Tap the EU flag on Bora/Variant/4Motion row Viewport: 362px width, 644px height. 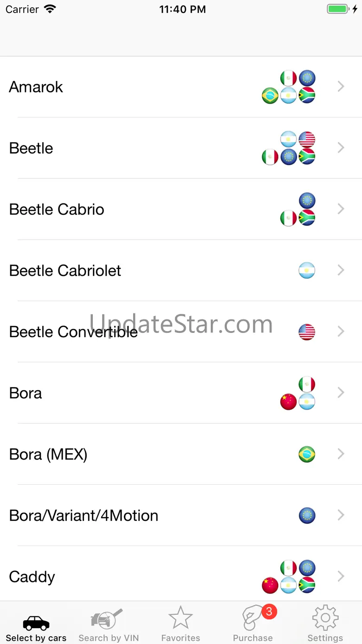pos(307,515)
